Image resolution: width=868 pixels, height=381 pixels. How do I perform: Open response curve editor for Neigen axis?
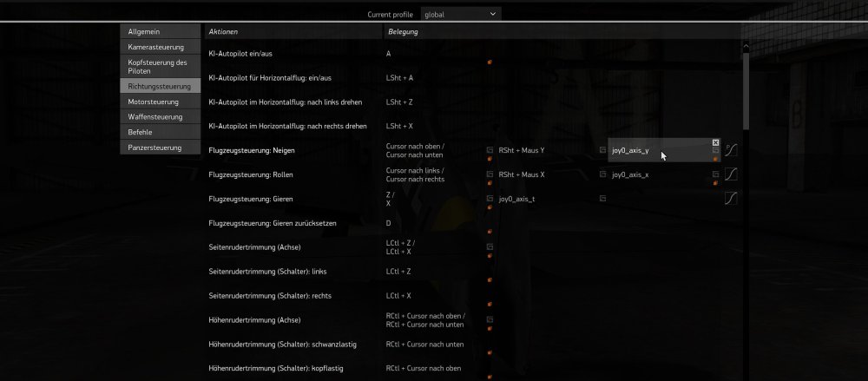[731, 150]
